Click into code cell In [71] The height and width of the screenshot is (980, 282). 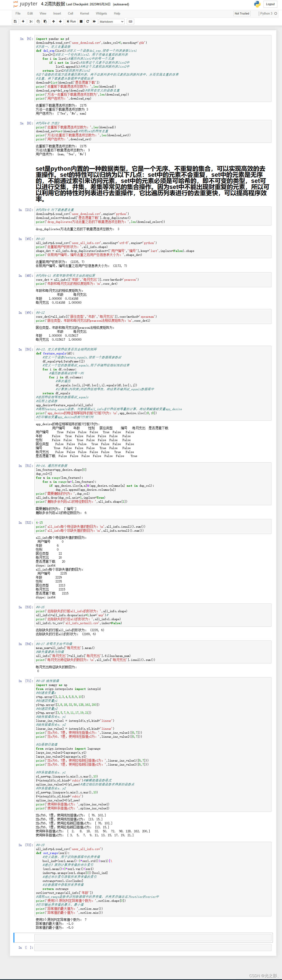(x=153, y=744)
